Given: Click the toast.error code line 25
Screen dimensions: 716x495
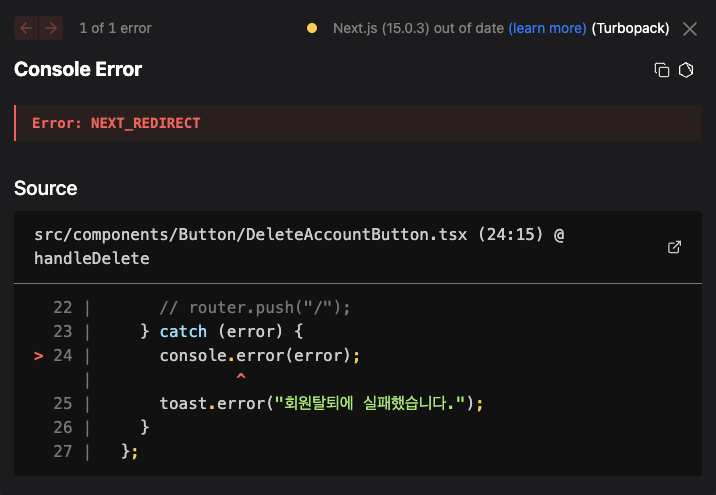Looking at the screenshot, I should (x=321, y=404).
